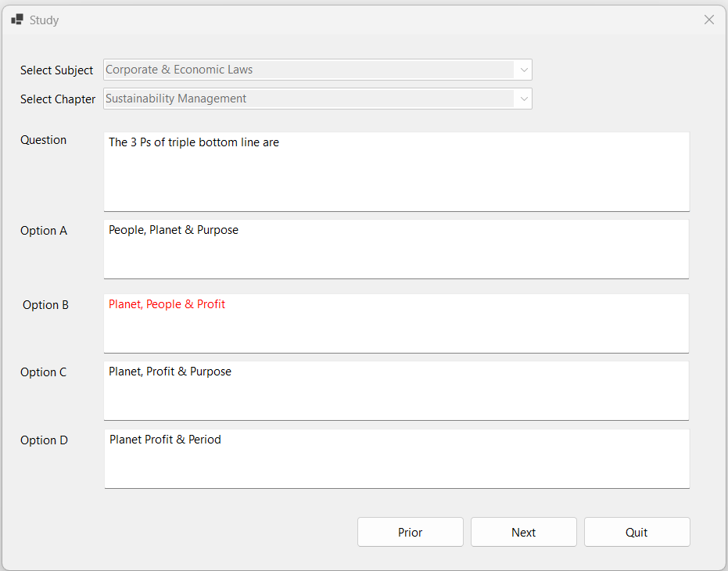Click the 'Option D' label

[x=44, y=440]
